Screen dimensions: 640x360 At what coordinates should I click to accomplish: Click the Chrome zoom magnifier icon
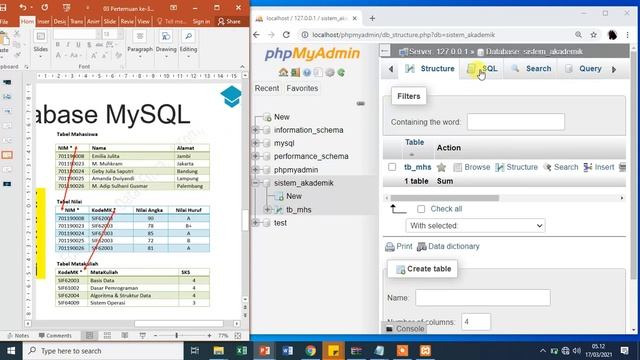pyautogui.click(x=578, y=35)
